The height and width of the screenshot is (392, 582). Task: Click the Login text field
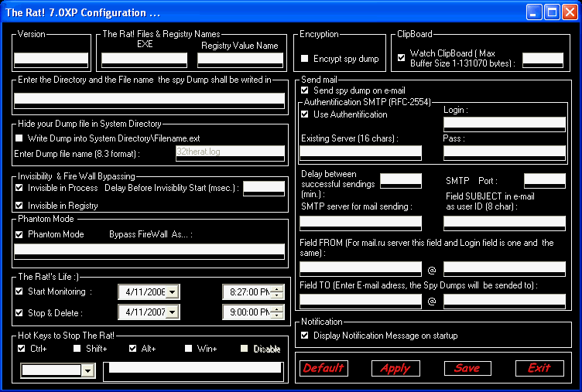(504, 123)
